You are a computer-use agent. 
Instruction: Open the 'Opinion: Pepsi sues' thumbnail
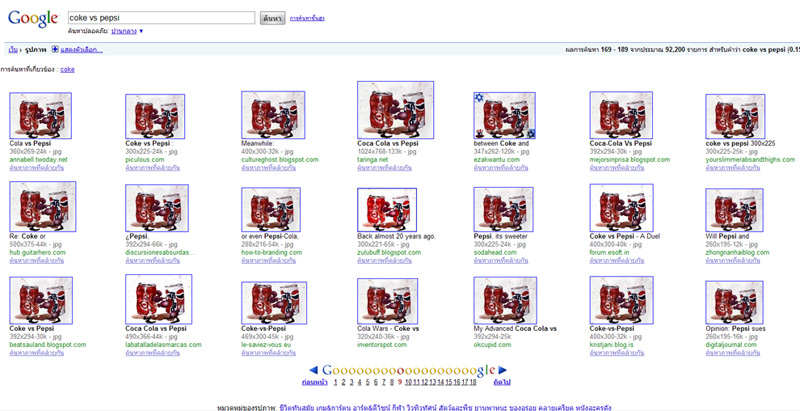[x=735, y=302]
